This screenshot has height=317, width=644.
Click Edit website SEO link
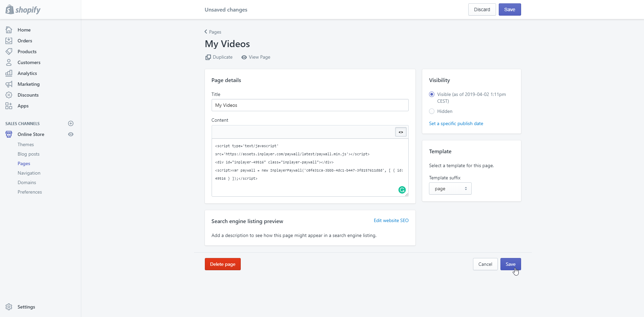[x=391, y=220]
